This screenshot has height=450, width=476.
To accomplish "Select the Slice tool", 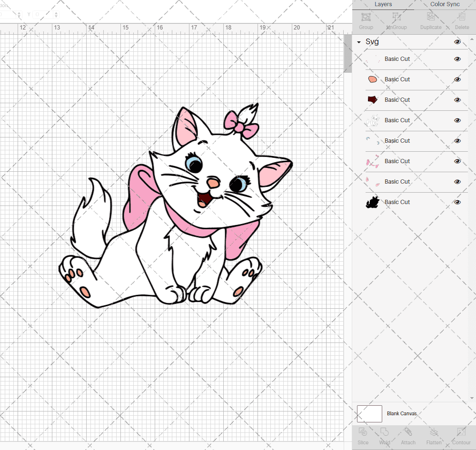I will pyautogui.click(x=363, y=432).
